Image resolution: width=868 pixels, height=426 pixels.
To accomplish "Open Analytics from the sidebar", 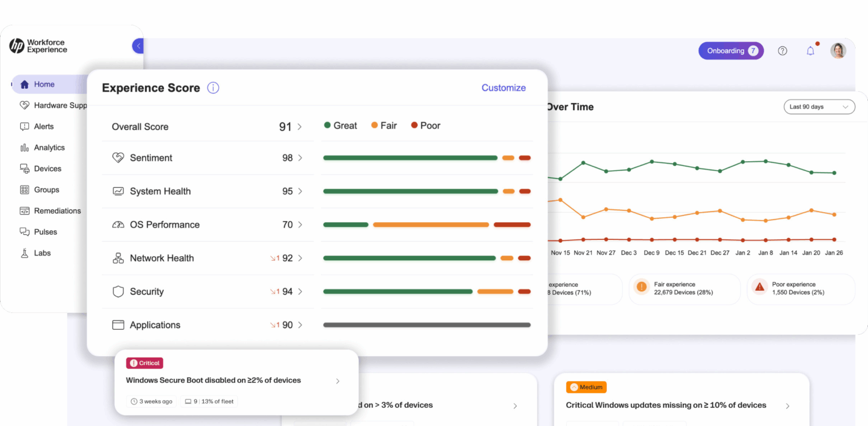I will [x=49, y=148].
